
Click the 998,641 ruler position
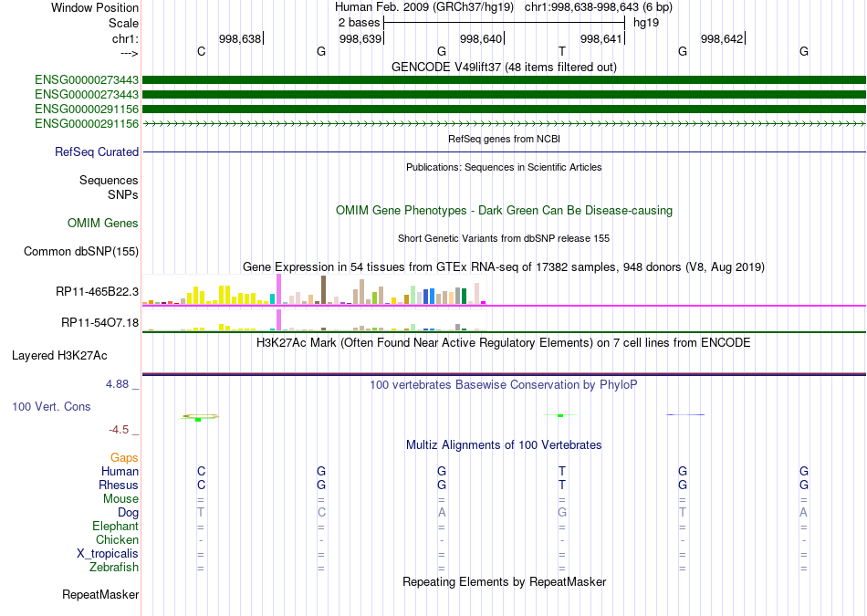click(601, 38)
